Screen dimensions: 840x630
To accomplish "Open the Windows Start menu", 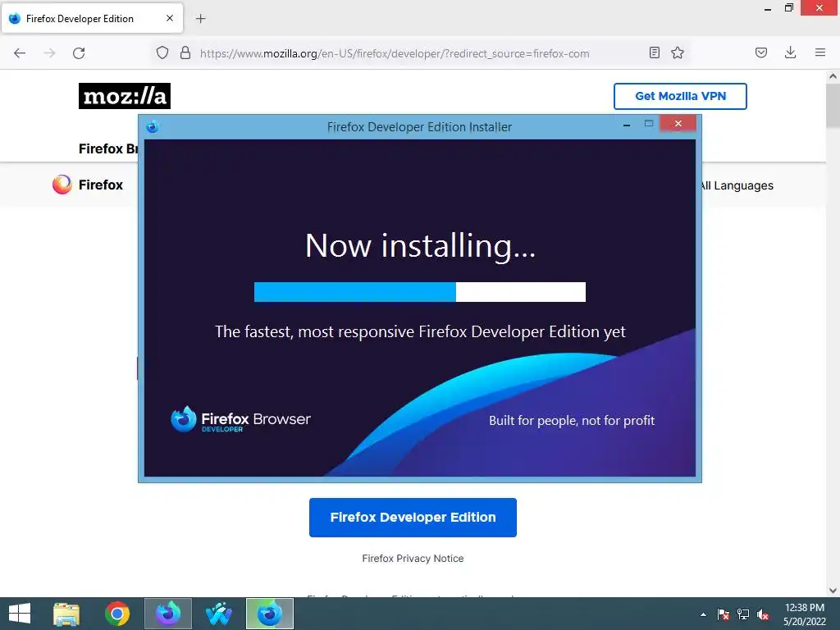I will 20,614.
